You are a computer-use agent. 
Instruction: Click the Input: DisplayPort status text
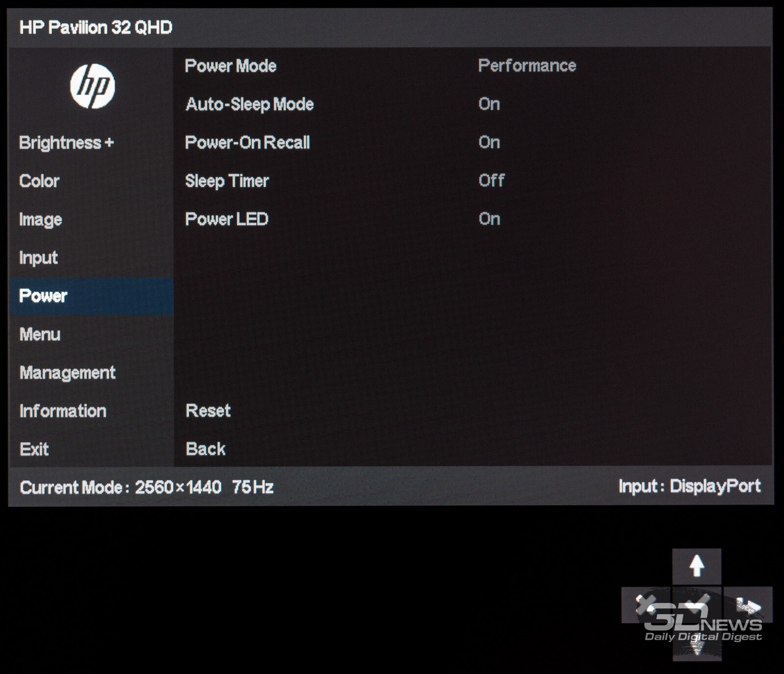(x=690, y=486)
